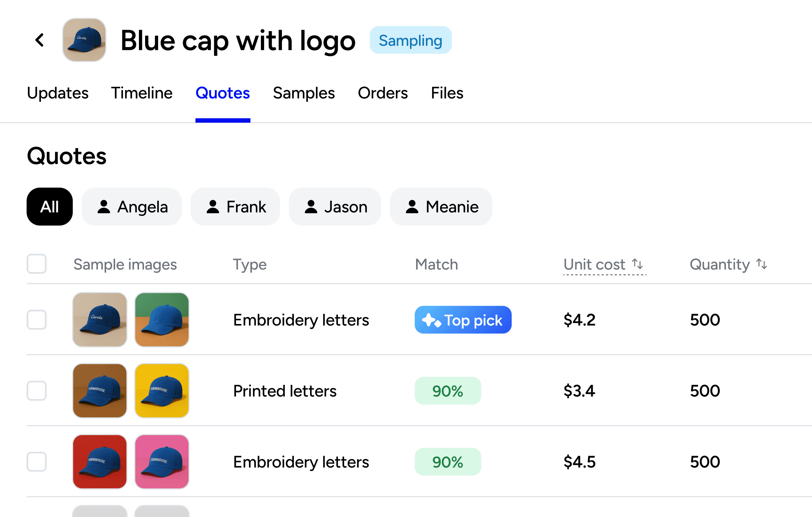Viewport: 812px width, 517px height.
Task: Click the sparkle icon on Top pick badge
Action: [431, 320]
